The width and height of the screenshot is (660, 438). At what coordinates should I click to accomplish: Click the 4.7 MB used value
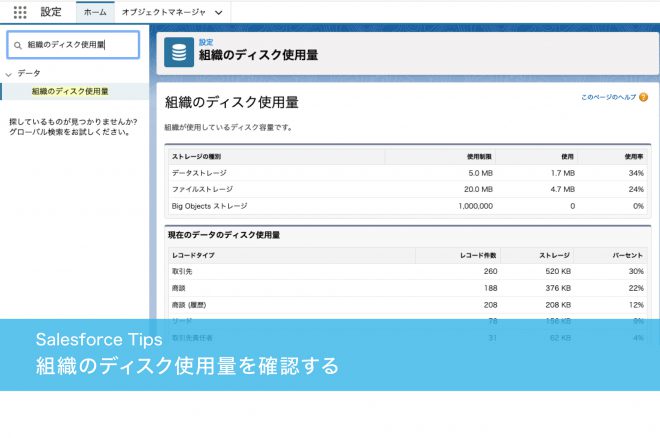562,189
